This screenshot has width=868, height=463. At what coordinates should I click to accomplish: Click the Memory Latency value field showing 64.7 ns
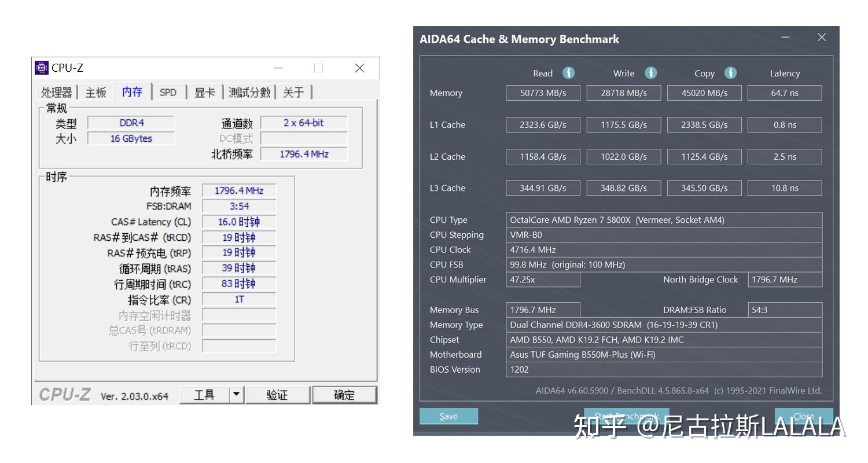[x=785, y=93]
